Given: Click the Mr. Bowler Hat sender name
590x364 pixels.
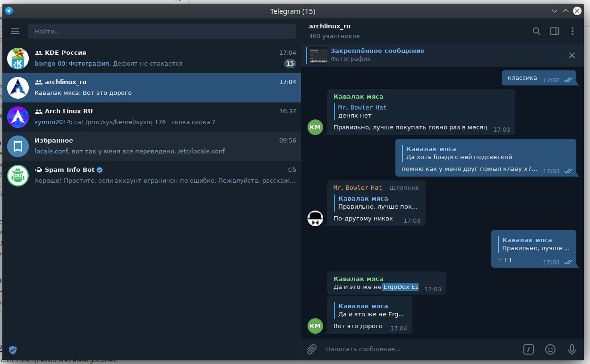Looking at the screenshot, I should click(358, 188).
